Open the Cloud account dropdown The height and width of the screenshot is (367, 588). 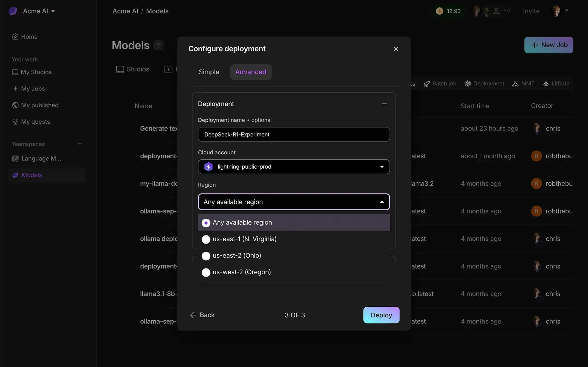294,167
